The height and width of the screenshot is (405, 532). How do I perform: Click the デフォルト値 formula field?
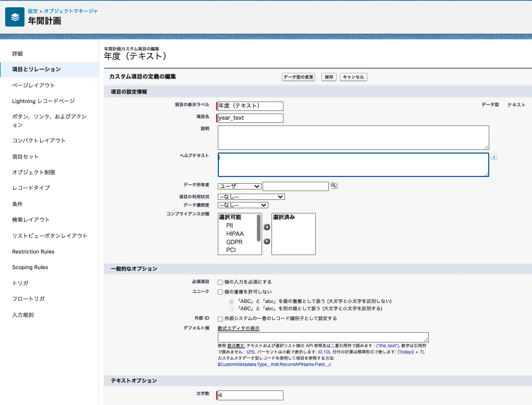tap(323, 337)
